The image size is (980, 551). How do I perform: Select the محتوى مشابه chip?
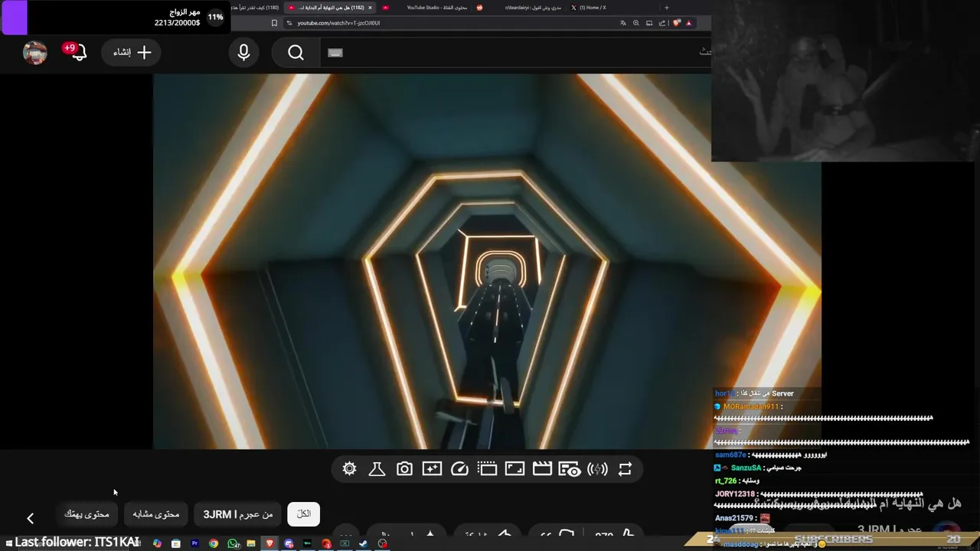pyautogui.click(x=155, y=514)
